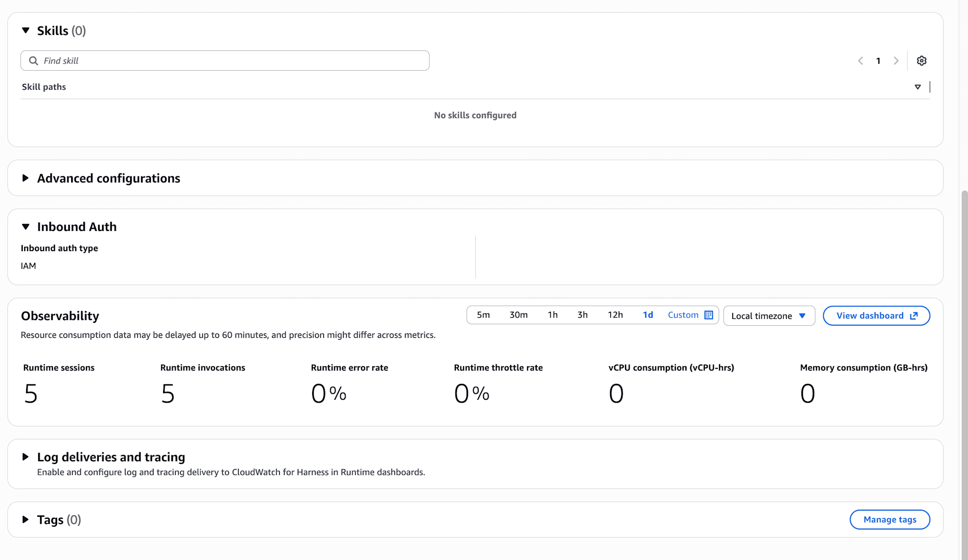Open the Local timezone dropdown

pos(769,316)
